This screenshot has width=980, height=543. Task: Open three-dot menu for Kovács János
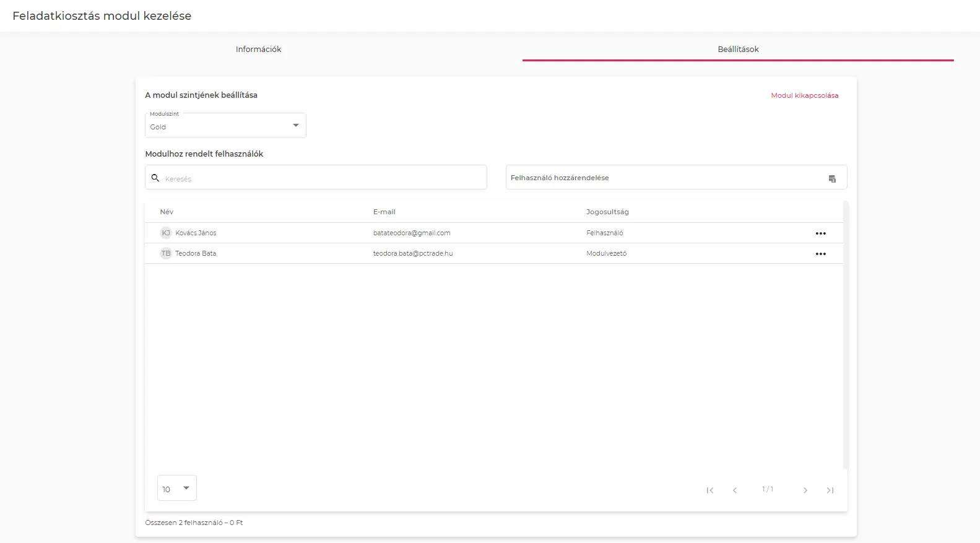coord(820,233)
